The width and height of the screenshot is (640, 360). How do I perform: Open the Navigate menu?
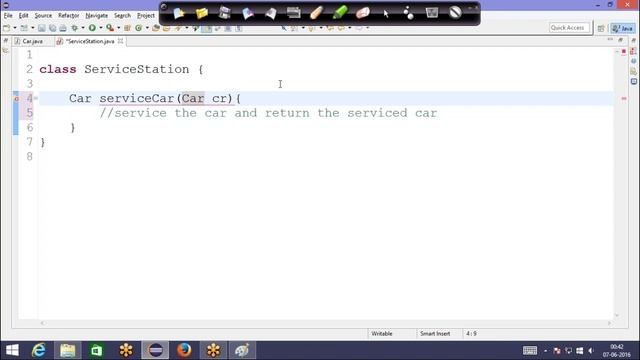click(96, 16)
